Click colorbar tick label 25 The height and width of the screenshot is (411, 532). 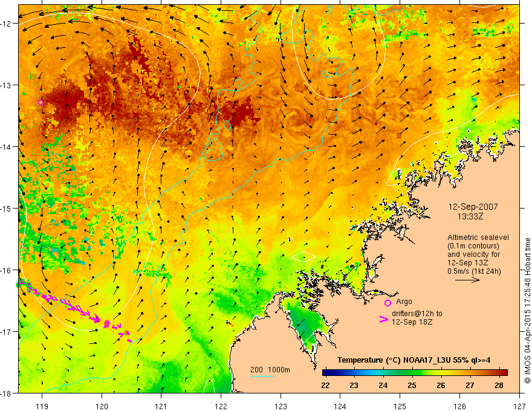point(412,386)
